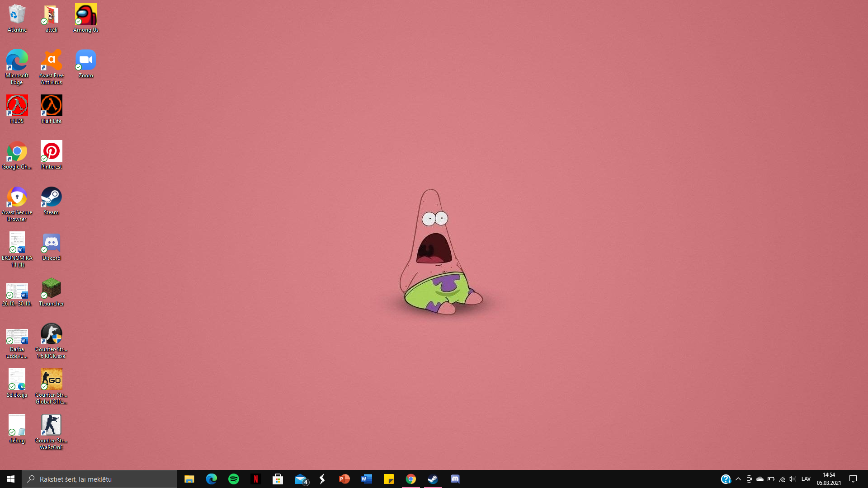Open Discord from the taskbar
The image size is (868, 488).
click(x=455, y=479)
